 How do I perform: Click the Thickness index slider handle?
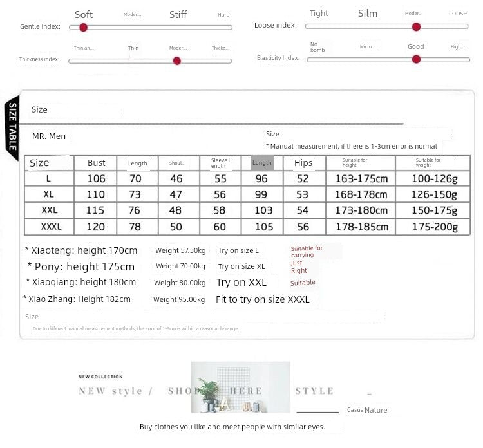(x=176, y=61)
